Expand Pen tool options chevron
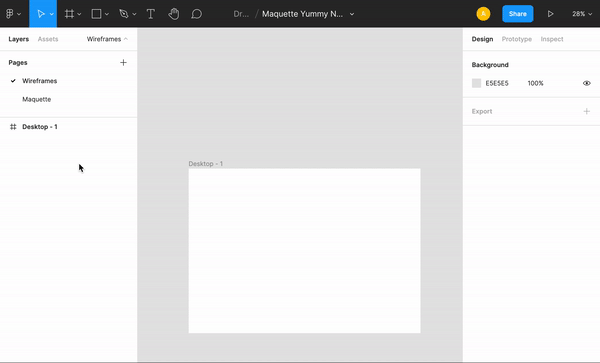The width and height of the screenshot is (600, 363). click(x=134, y=14)
